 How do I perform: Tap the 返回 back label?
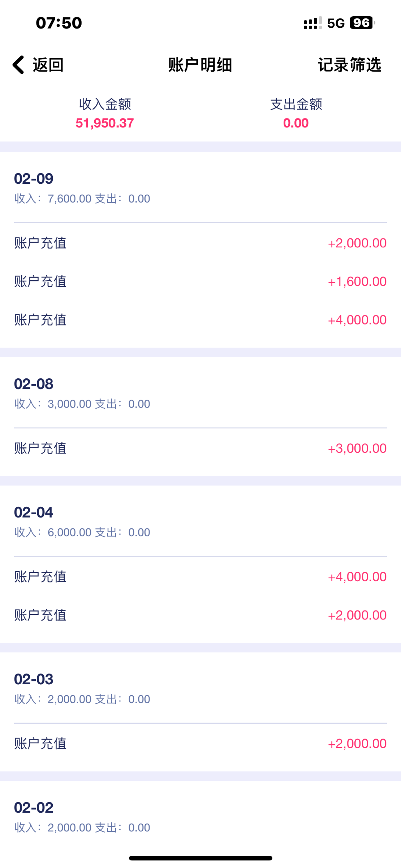coord(48,65)
